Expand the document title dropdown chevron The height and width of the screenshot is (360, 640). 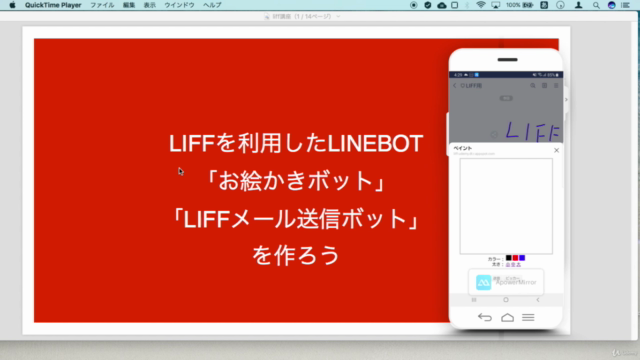tap(338, 16)
